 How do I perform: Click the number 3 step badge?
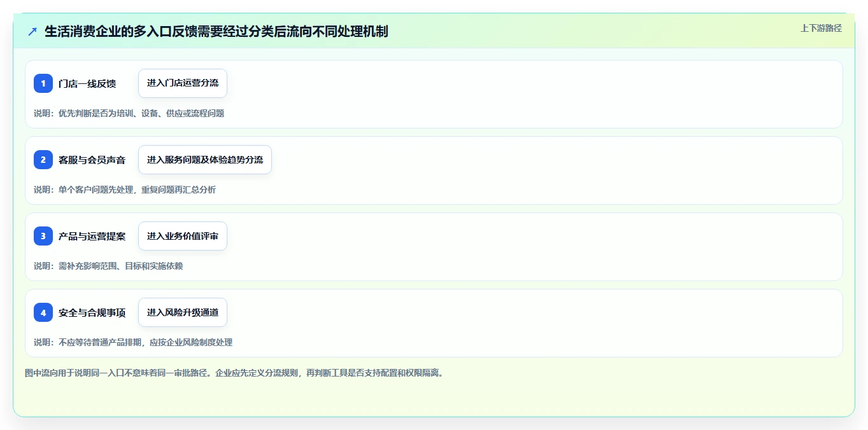[x=43, y=236]
